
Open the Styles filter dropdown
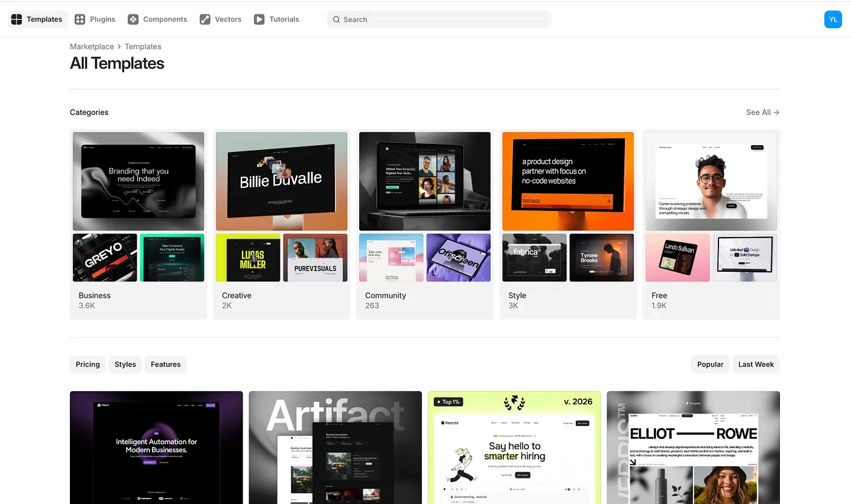pyautogui.click(x=125, y=364)
